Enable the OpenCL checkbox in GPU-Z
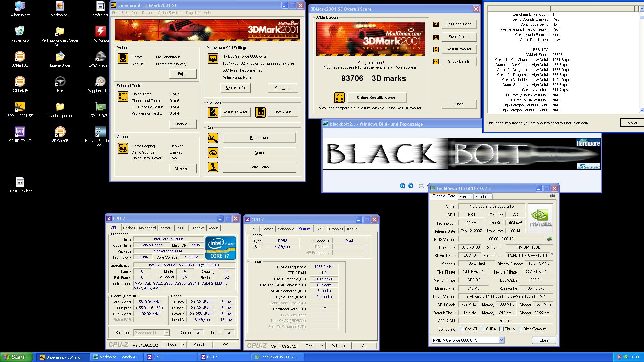Viewport: 644px width, 362px height. (x=462, y=329)
